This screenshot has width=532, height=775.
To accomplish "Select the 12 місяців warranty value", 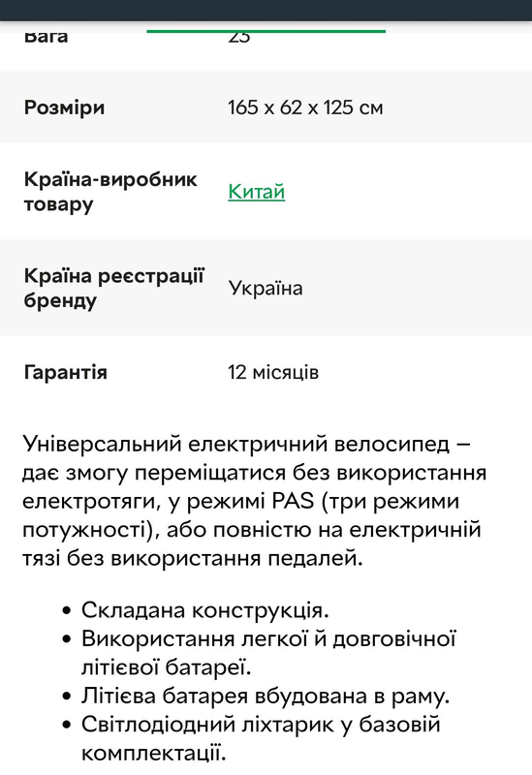I will 273,372.
